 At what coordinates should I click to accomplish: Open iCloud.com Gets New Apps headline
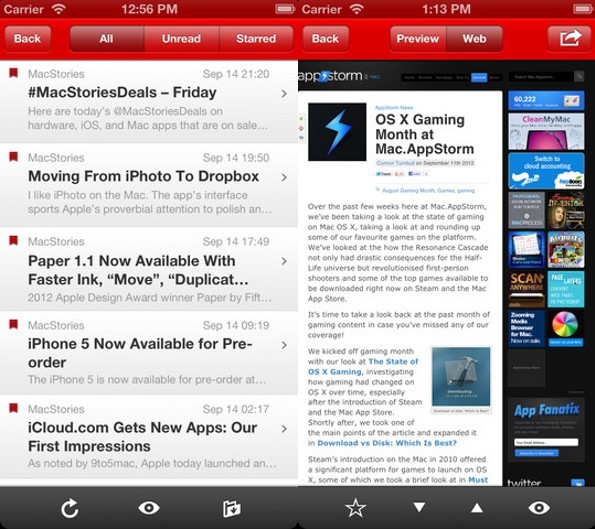pos(143,437)
